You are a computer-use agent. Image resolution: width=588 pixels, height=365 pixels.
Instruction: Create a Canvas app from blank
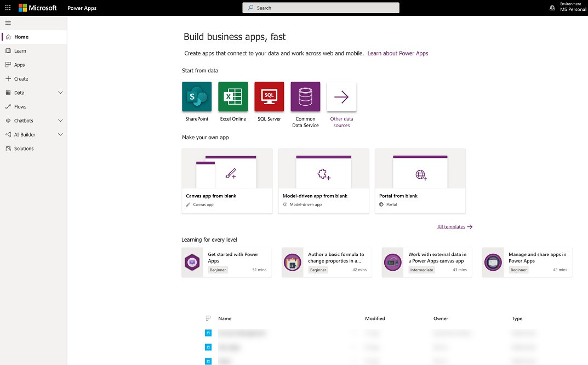coord(227,181)
